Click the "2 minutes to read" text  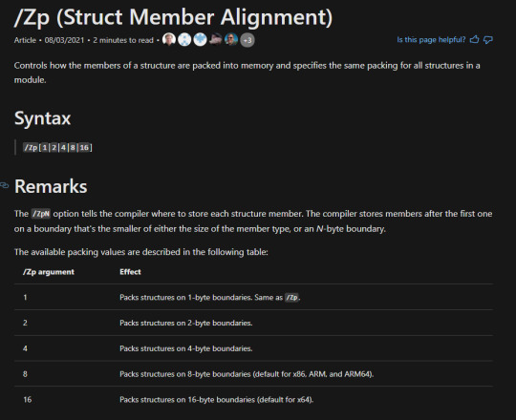pyautogui.click(x=123, y=40)
